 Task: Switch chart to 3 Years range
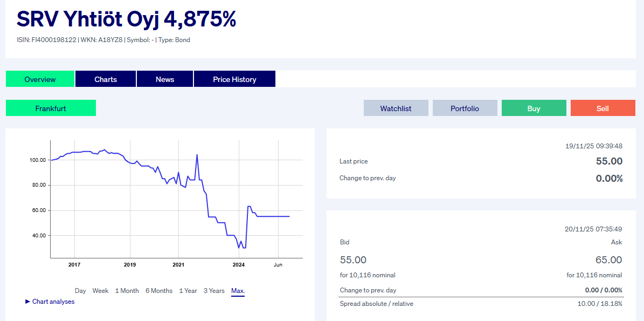[214, 291]
